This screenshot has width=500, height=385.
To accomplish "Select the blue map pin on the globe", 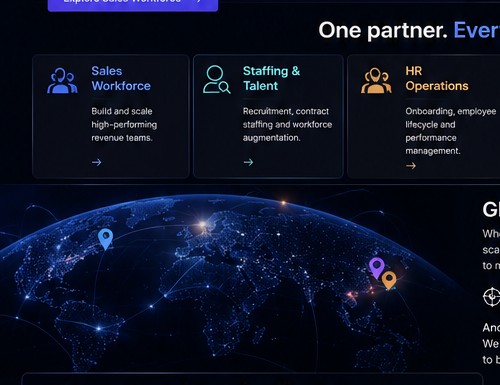I will [105, 239].
